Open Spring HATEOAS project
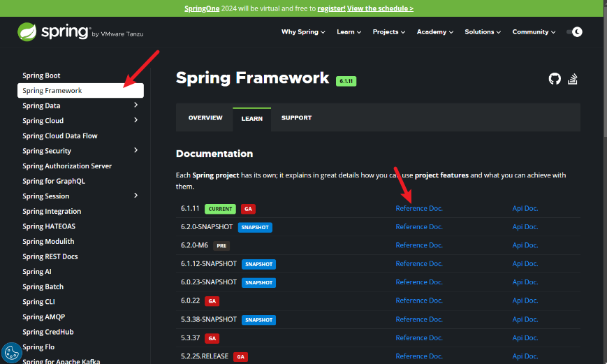The height and width of the screenshot is (364, 607). tap(49, 226)
